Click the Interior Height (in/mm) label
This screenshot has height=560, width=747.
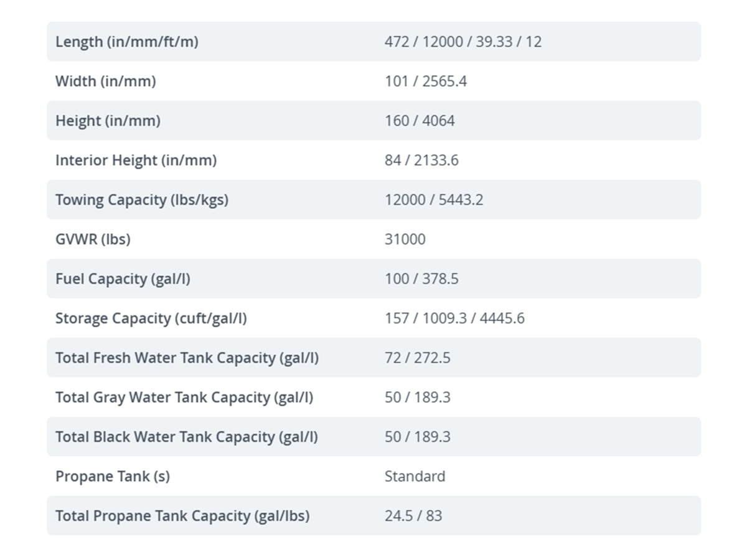(x=136, y=160)
